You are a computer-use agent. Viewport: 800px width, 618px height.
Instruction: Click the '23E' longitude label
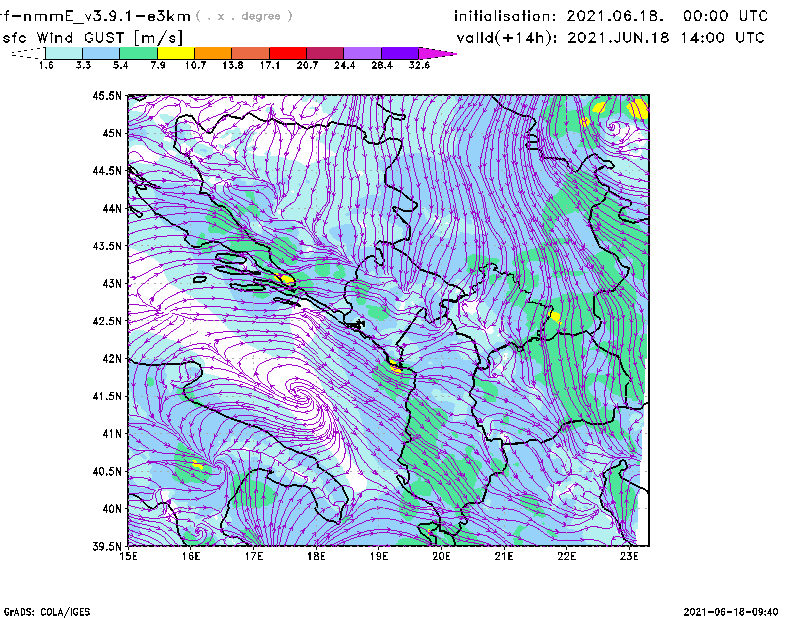click(629, 556)
